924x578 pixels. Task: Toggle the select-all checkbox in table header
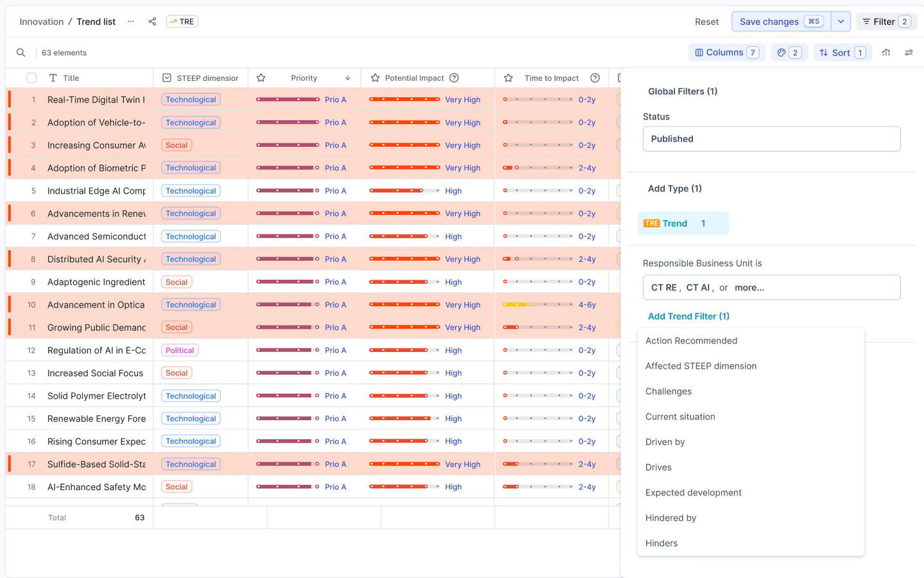(x=31, y=78)
